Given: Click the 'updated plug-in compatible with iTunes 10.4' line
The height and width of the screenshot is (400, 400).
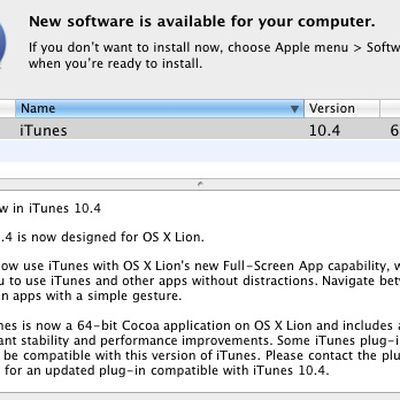Looking at the screenshot, I should tap(167, 370).
